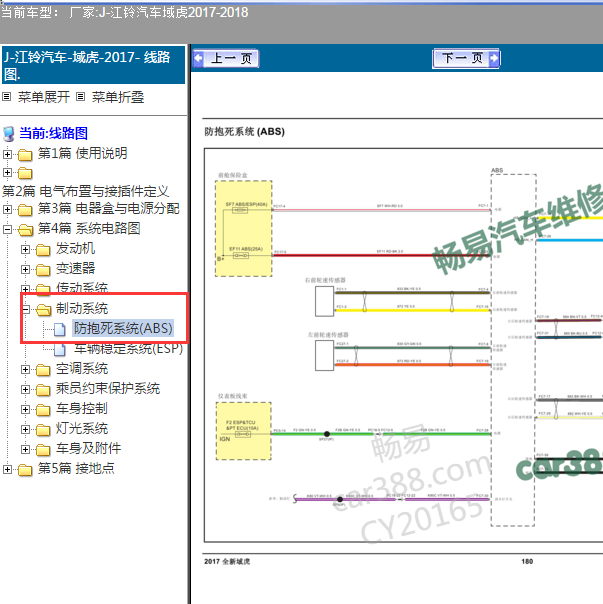Viewport: 603px width, 604px height.
Task: Open 防抱死系统(ABS) diagram page
Action: click(123, 328)
